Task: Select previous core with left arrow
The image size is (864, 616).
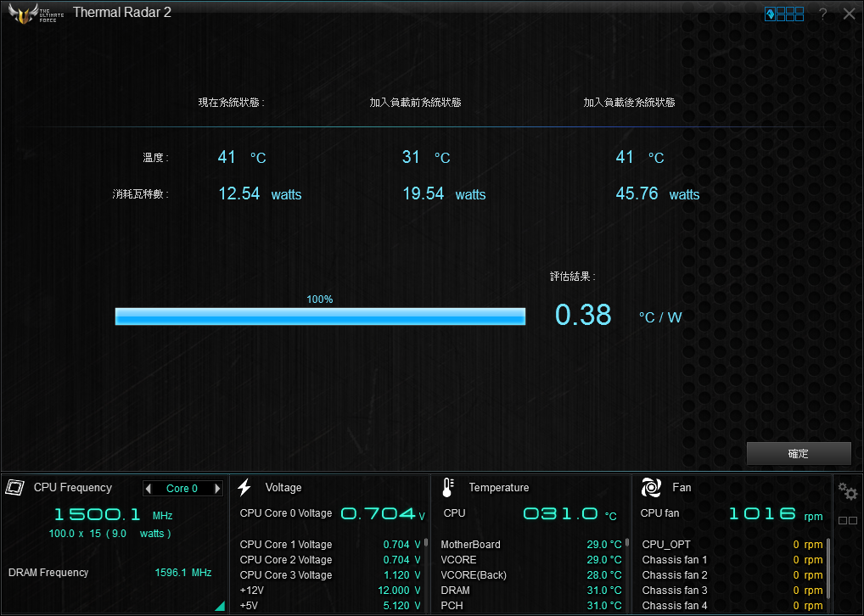Action: point(149,489)
